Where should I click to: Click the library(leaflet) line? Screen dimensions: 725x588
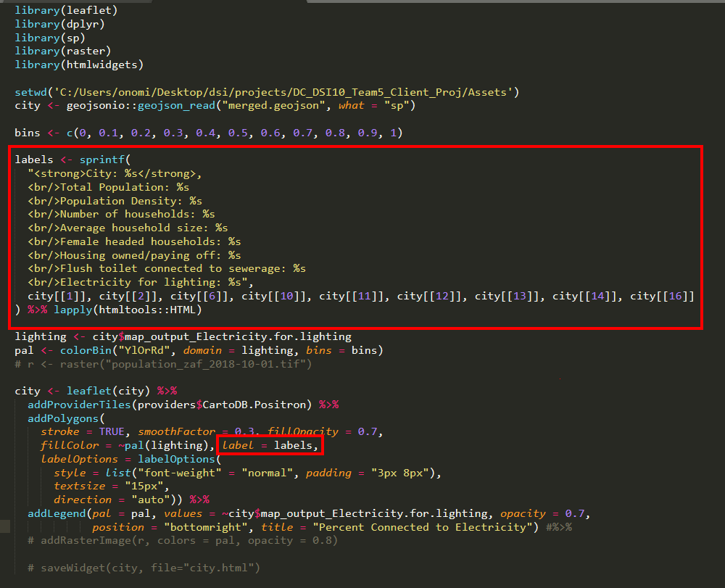point(66,10)
